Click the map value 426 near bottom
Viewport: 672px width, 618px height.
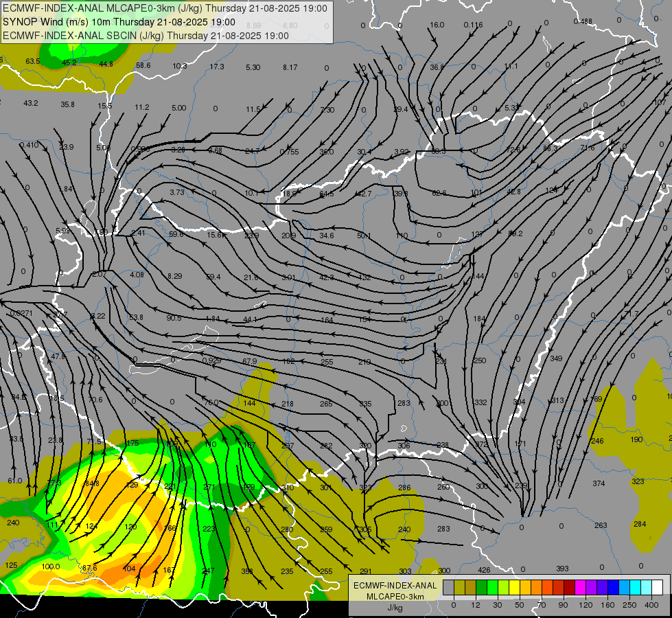484,570
